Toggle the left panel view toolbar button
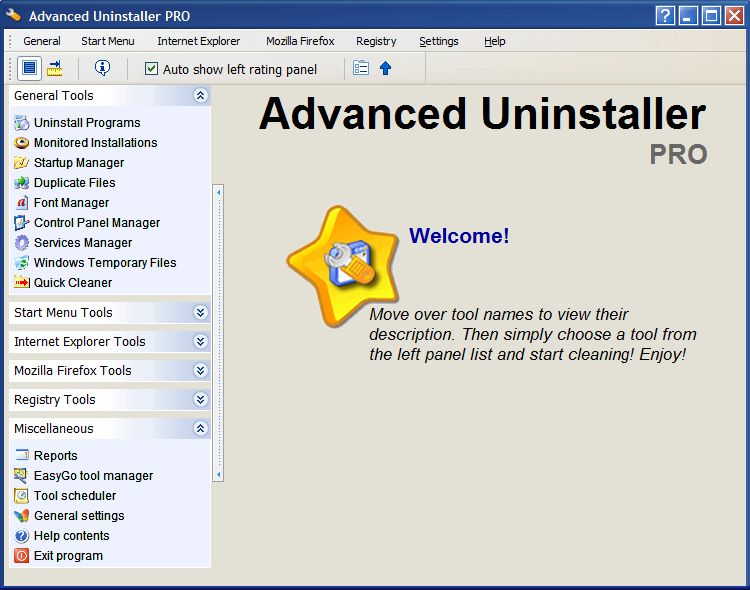This screenshot has height=590, width=750. (x=29, y=68)
